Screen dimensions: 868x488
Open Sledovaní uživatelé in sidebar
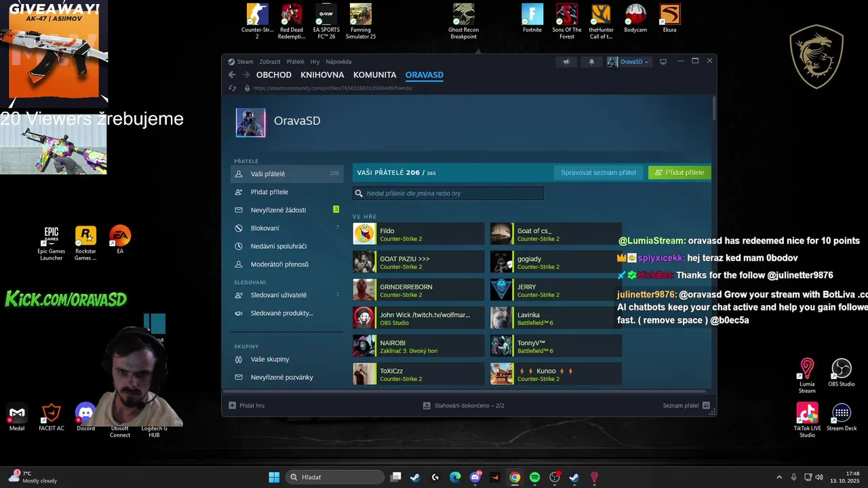point(287,295)
